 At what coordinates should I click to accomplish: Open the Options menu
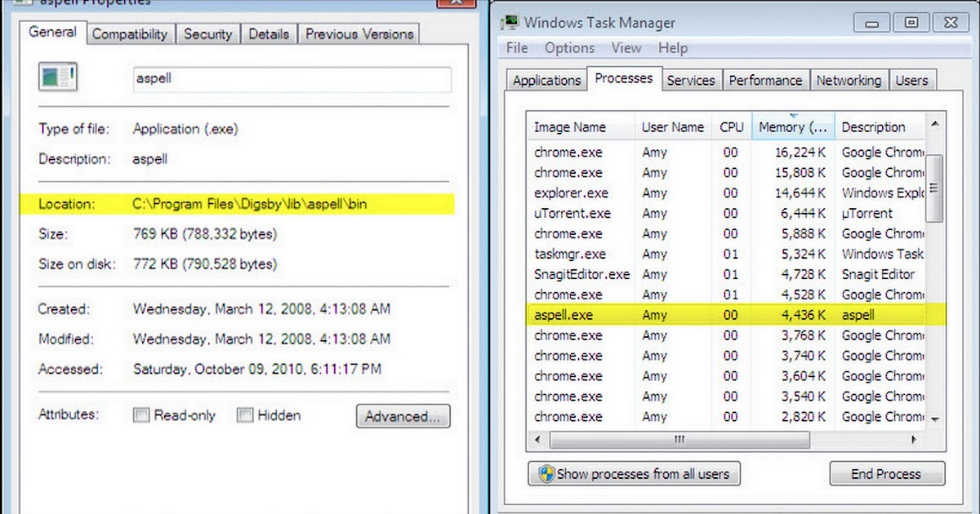(569, 48)
